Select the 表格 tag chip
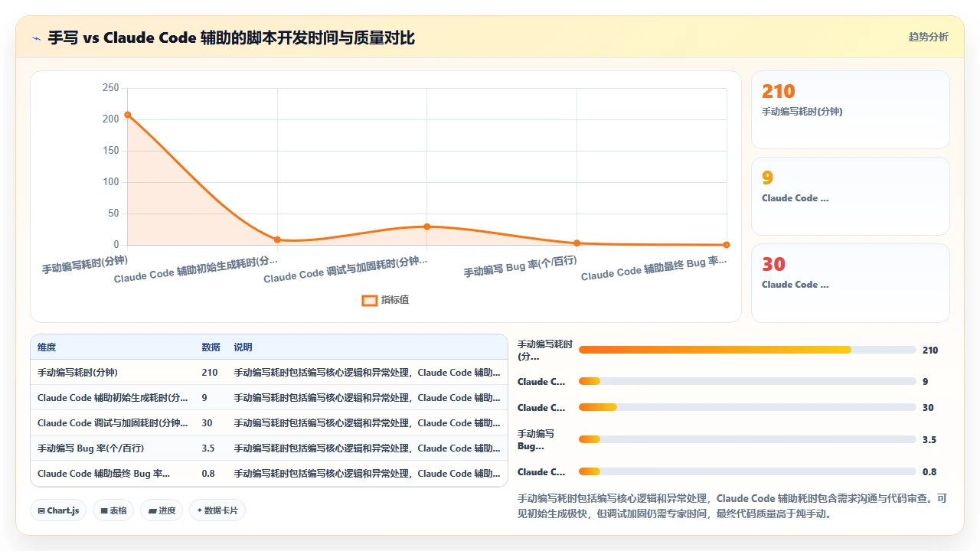This screenshot has width=980, height=551. [113, 510]
